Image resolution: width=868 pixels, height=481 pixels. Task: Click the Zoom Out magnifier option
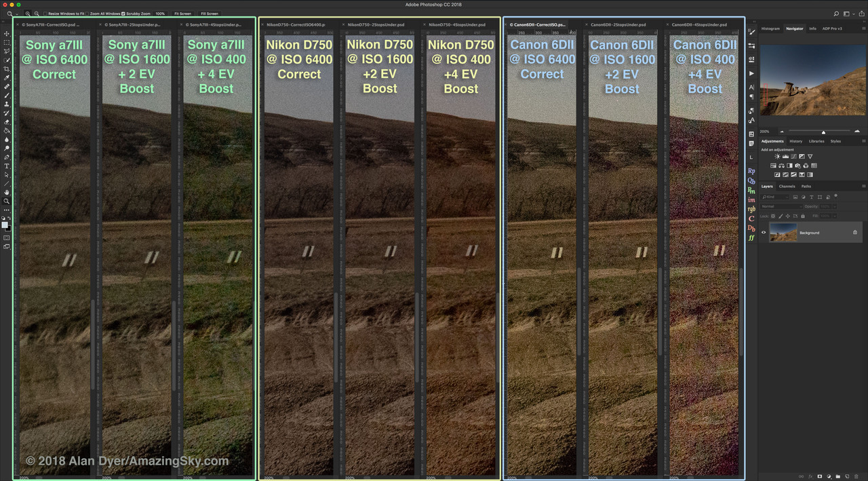[37, 14]
